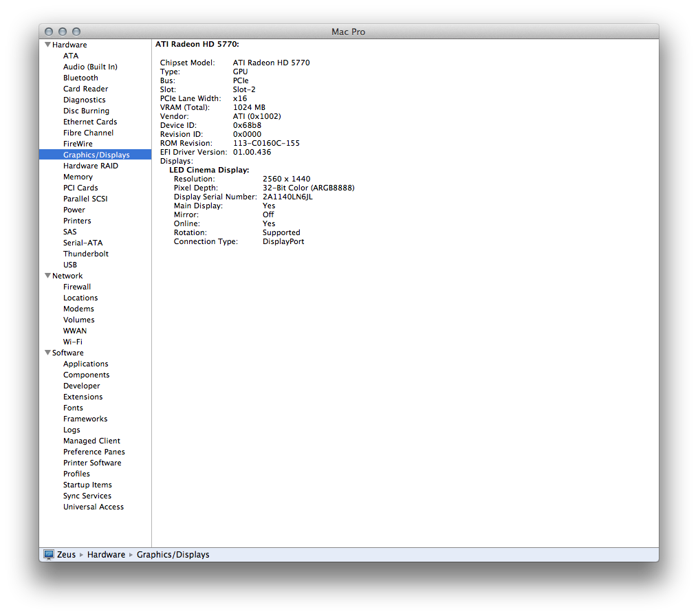Select Components in the software list
This screenshot has width=698, height=616.
[87, 375]
